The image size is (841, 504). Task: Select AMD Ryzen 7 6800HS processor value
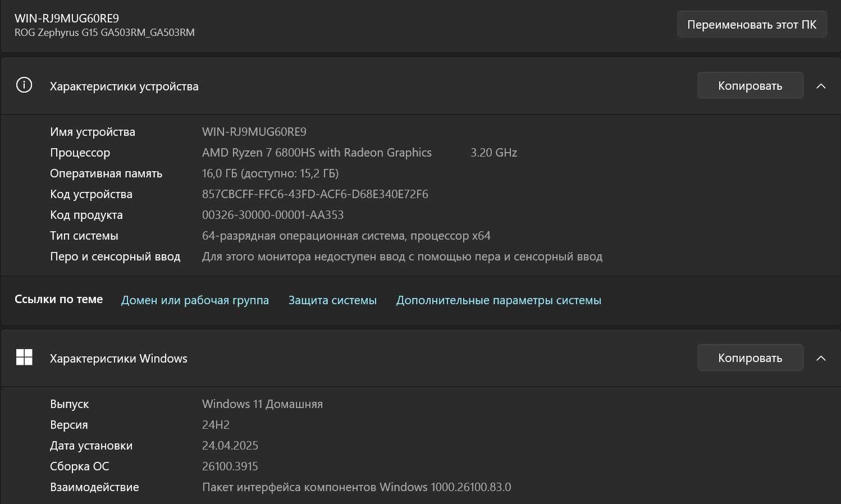[x=317, y=153]
